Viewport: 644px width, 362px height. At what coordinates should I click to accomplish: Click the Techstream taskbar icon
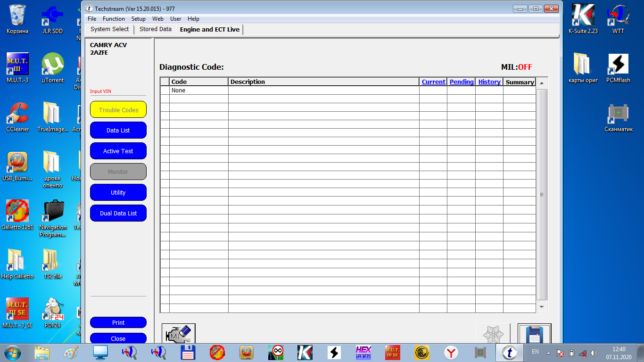click(510, 352)
